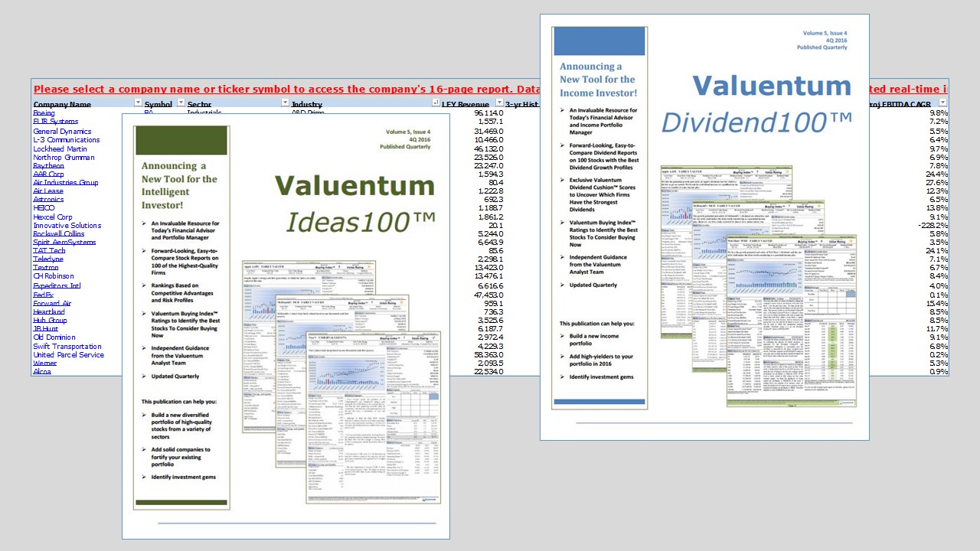The image size is (980, 551).
Task: Open the Old Dominion report
Action: pyautogui.click(x=54, y=337)
